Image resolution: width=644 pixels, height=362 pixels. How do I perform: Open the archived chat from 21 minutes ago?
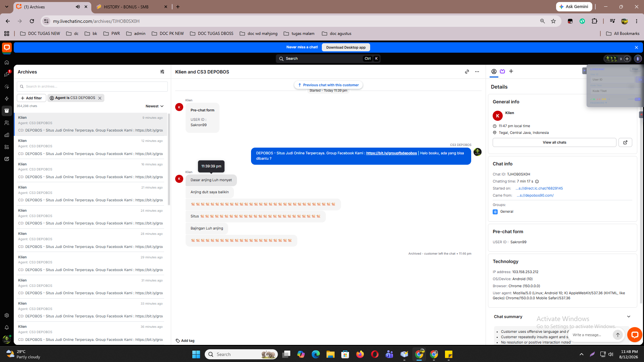click(91, 194)
